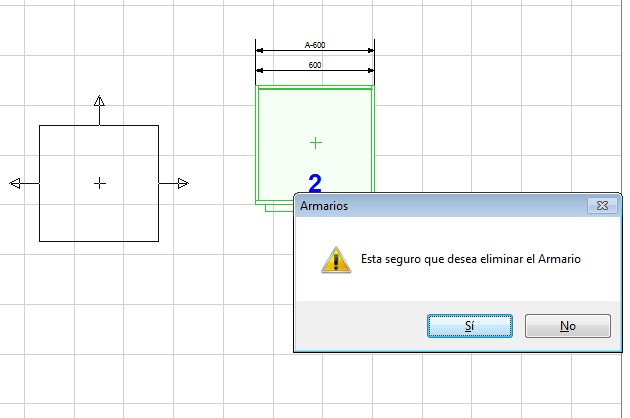
Task: Select the blue number 2 cabinet label
Action: click(x=315, y=183)
